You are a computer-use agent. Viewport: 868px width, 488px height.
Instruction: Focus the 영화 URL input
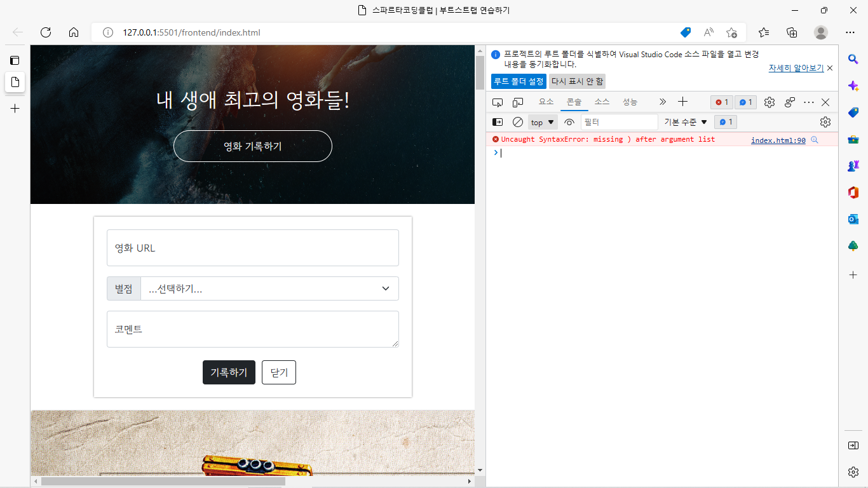tap(253, 248)
